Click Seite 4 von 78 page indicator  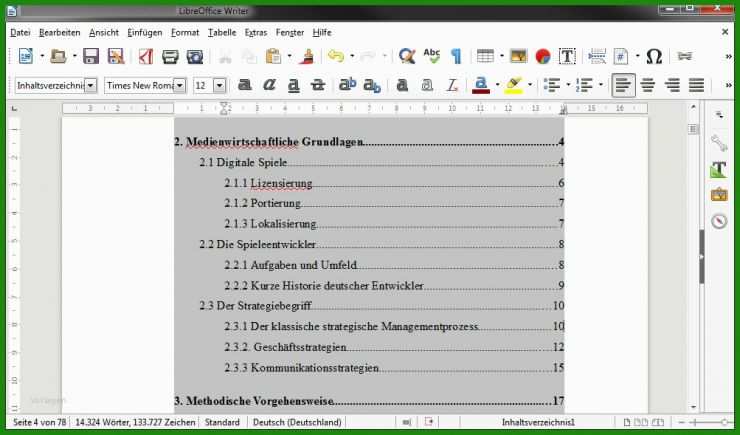(x=40, y=422)
